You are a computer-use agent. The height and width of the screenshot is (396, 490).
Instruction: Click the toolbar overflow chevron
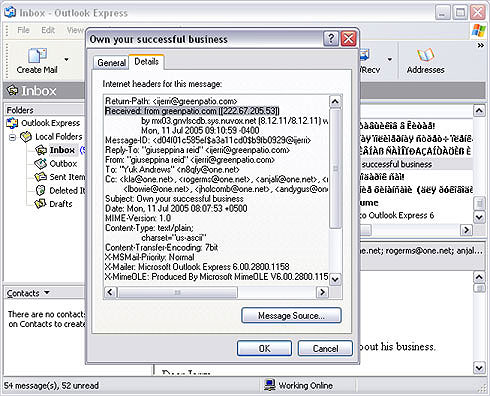[x=480, y=45]
